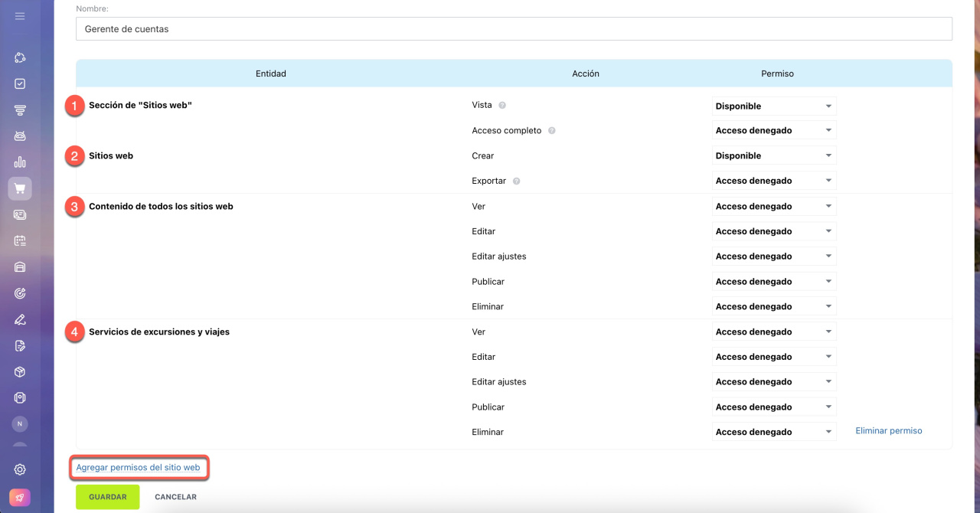Viewport: 980px width, 513px height.
Task: Open the Vista permission dropdown
Action: tap(773, 106)
